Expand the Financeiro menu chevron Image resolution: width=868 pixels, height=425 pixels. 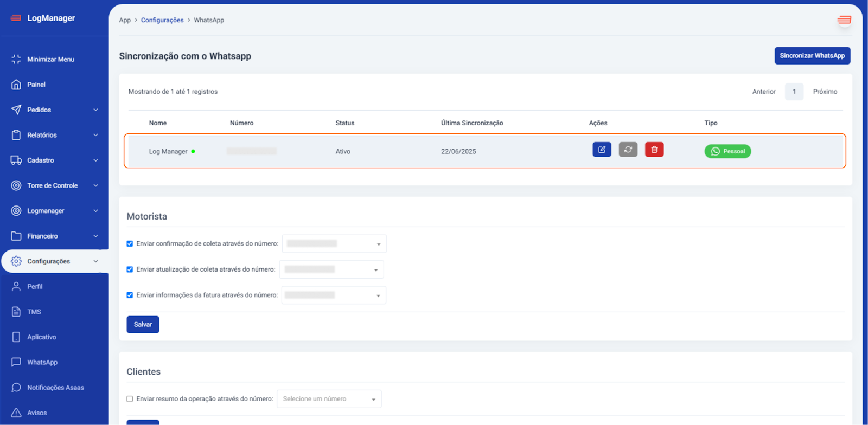coord(96,236)
